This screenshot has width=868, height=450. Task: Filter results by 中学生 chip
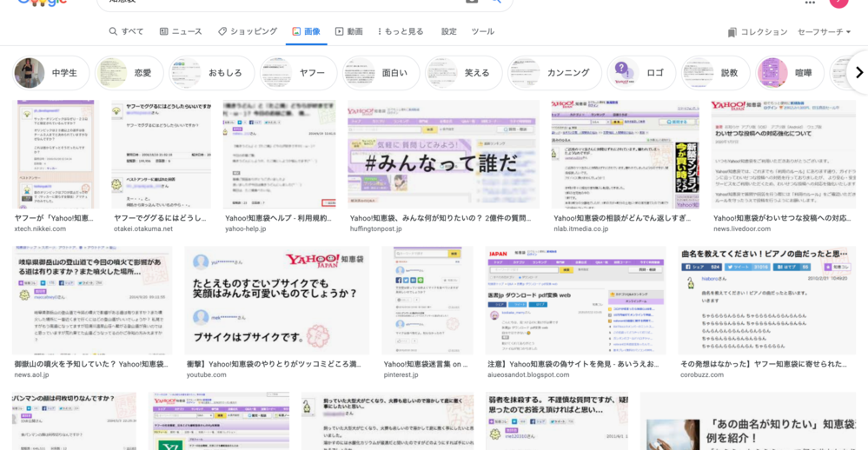point(51,73)
